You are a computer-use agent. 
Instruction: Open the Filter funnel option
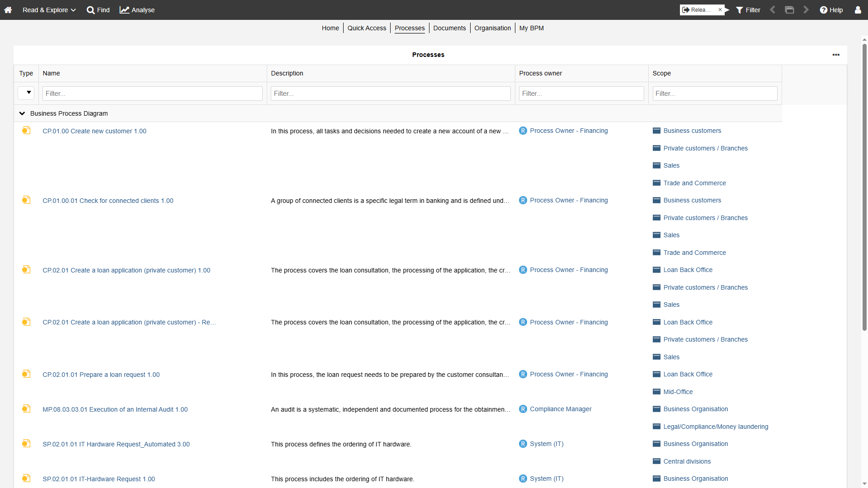[748, 10]
